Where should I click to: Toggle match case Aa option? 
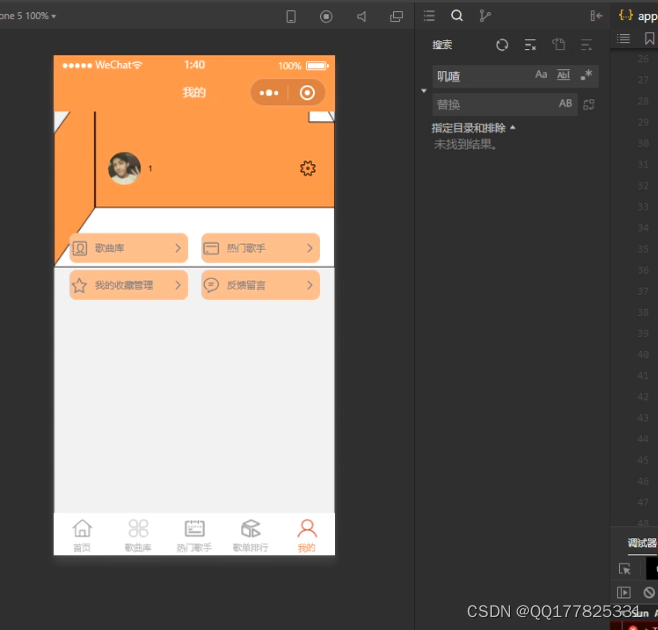pyautogui.click(x=541, y=75)
